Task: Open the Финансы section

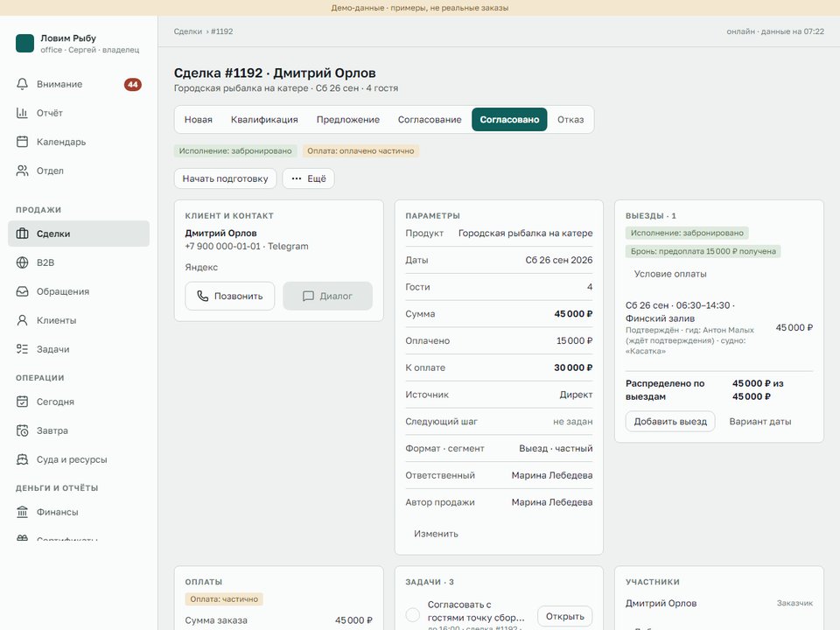Action: pyautogui.click(x=79, y=512)
